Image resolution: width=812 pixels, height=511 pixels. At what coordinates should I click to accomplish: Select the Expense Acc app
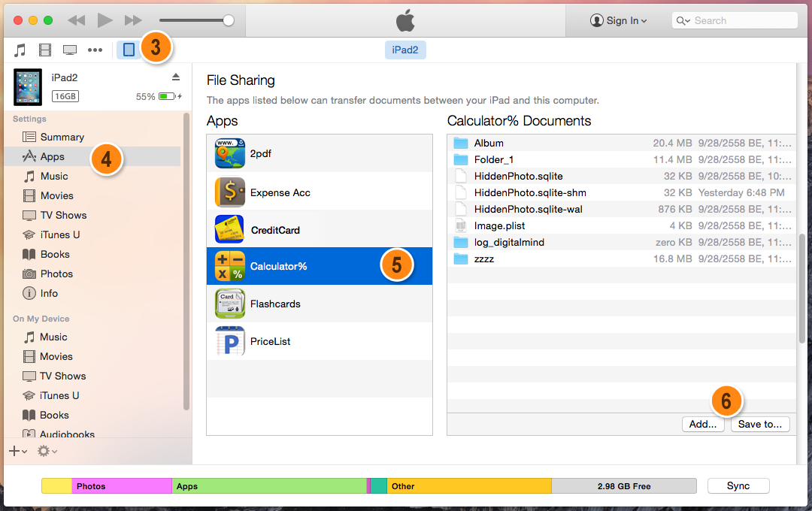pos(320,191)
